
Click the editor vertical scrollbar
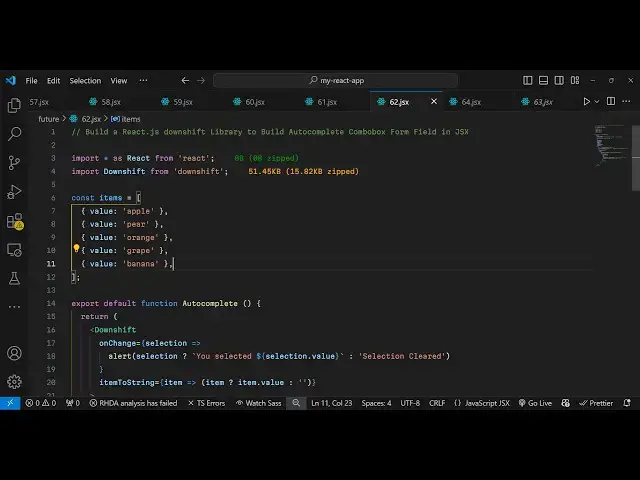[x=636, y=158]
